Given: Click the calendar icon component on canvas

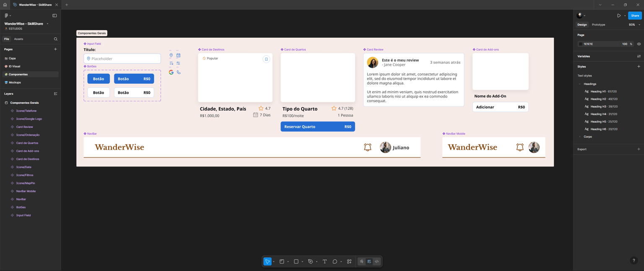Looking at the screenshot, I should tap(178, 55).
